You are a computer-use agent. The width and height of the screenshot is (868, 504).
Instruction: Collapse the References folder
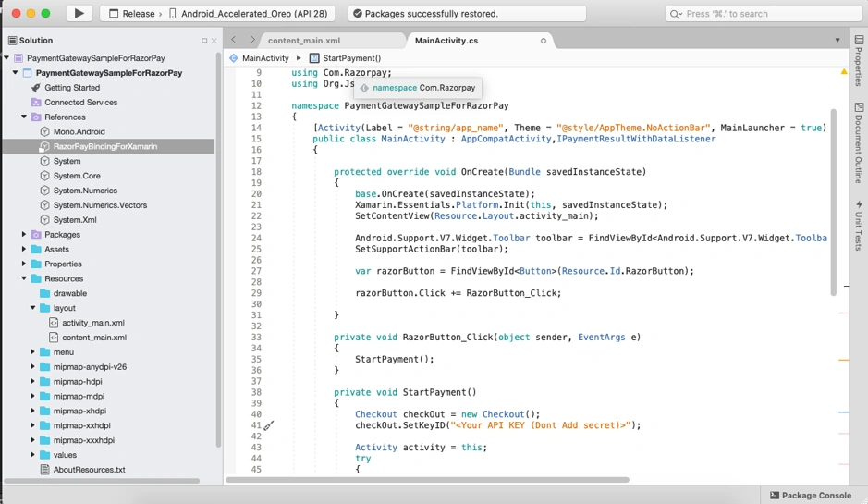pos(24,117)
